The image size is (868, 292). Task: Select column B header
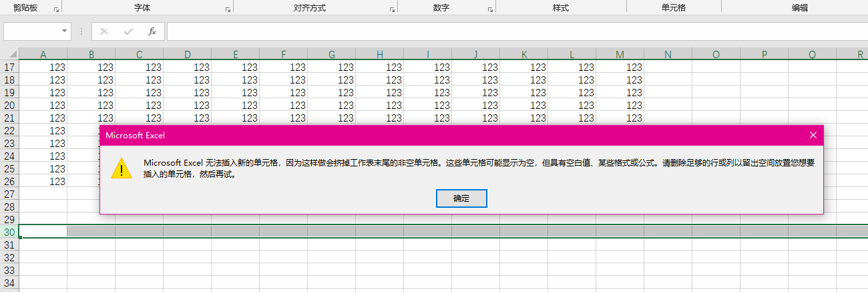click(91, 54)
